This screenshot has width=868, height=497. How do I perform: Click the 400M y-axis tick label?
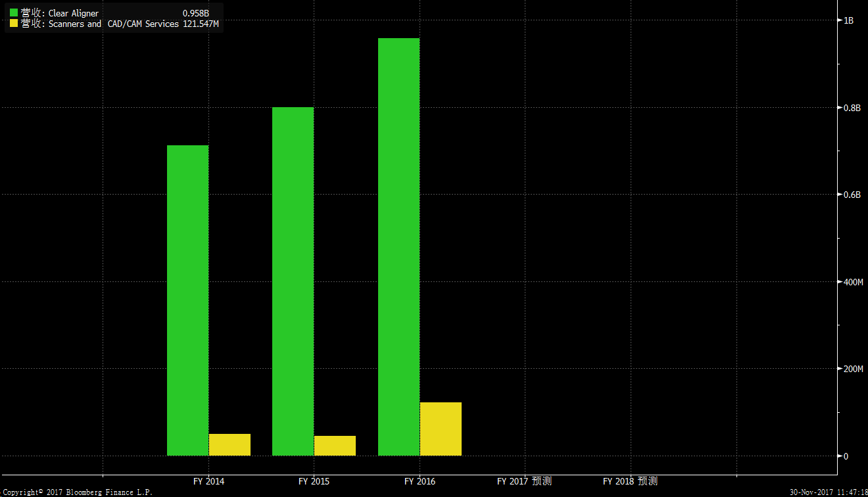(x=853, y=282)
